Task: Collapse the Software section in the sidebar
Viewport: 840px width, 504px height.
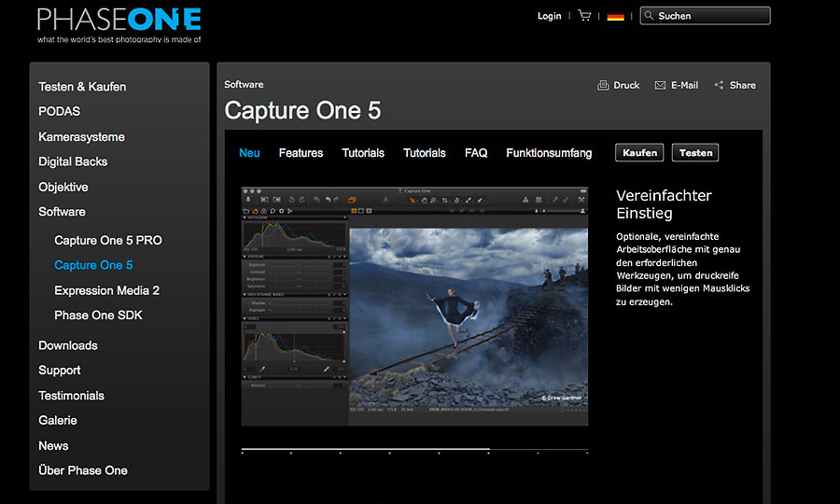Action: click(62, 212)
